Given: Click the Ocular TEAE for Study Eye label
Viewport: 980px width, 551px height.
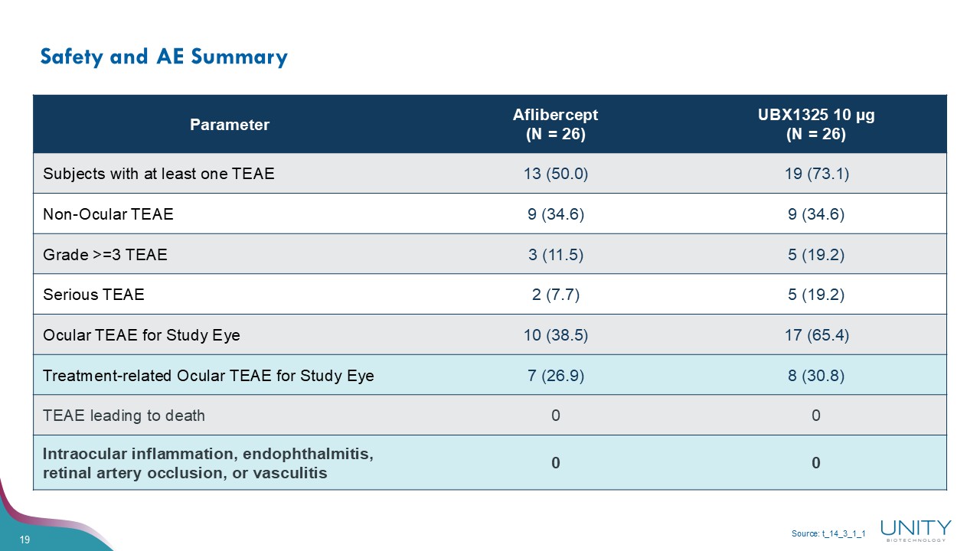Looking at the screenshot, I should coord(142,335).
